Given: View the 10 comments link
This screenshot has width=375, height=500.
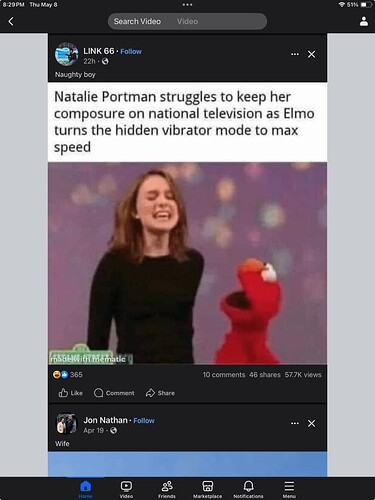Looking at the screenshot, I should pos(224,375).
